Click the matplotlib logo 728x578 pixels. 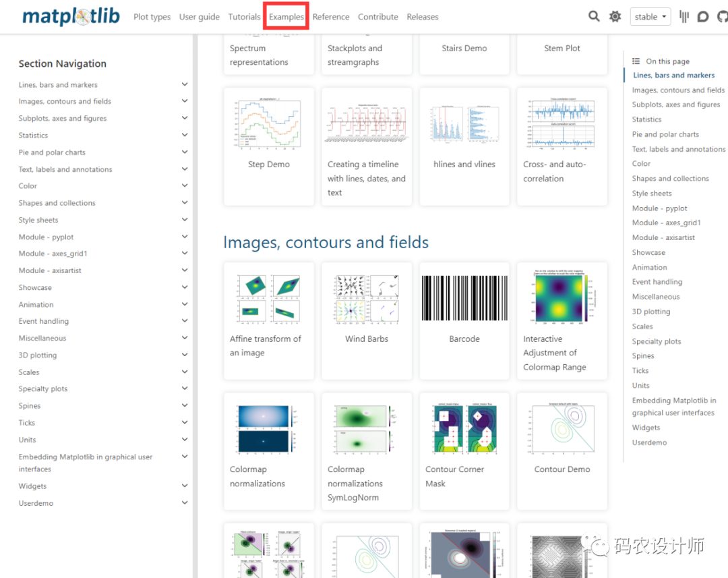(71, 16)
